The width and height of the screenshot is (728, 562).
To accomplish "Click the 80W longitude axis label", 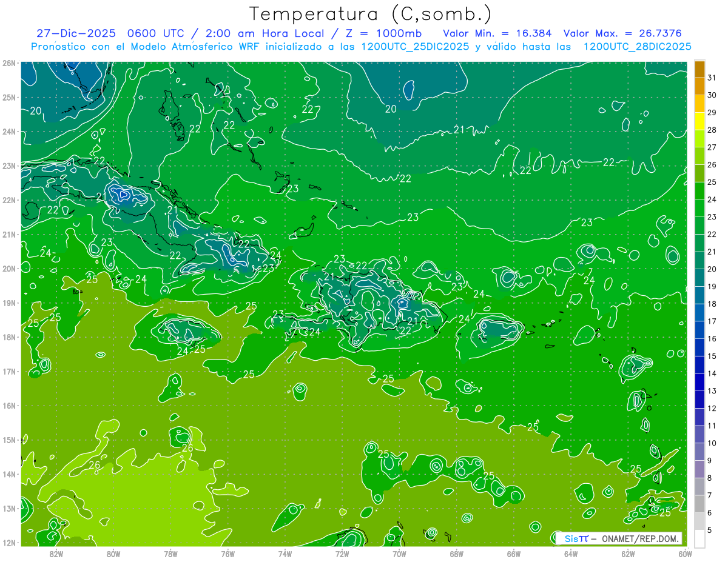I will [113, 554].
